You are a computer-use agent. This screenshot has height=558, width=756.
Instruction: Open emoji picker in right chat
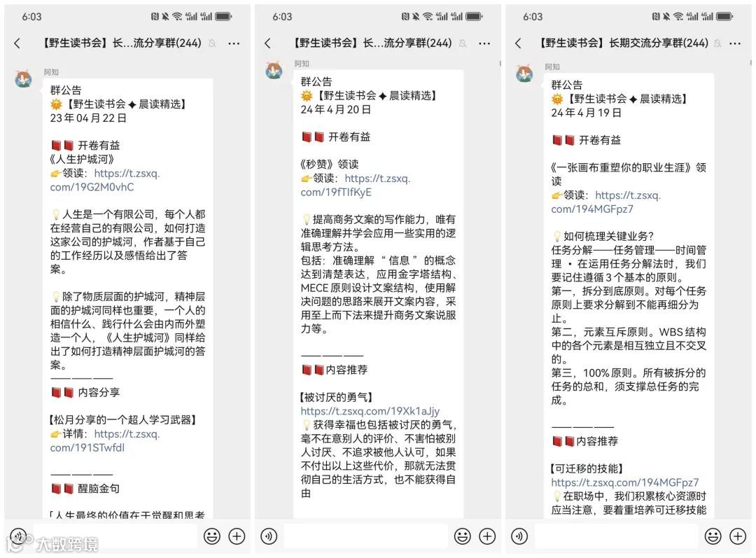pos(713,536)
